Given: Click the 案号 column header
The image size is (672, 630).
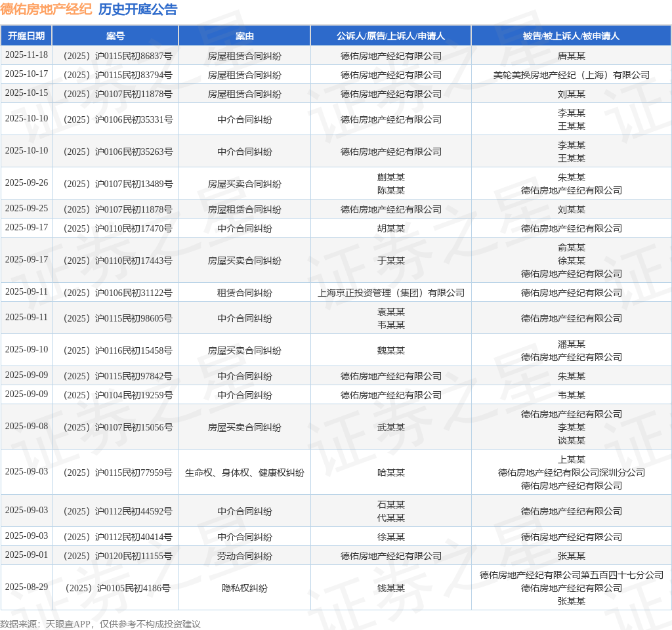Looking at the screenshot, I should pos(115,36).
